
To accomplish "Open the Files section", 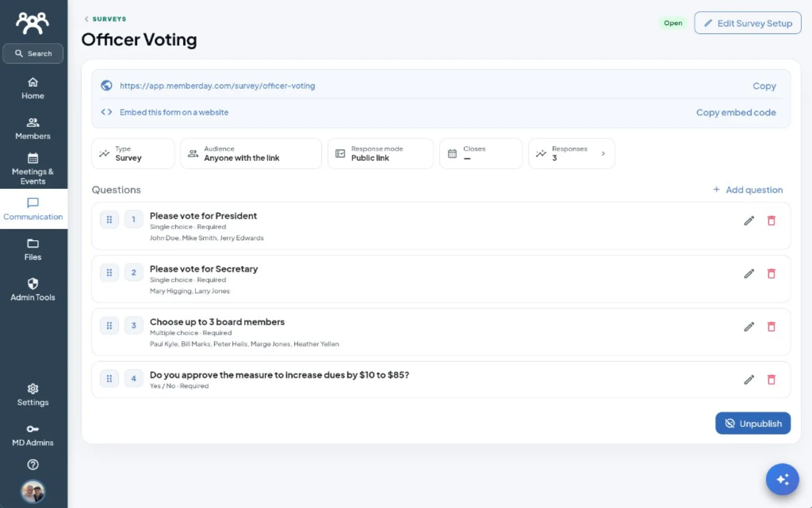I will (33, 250).
